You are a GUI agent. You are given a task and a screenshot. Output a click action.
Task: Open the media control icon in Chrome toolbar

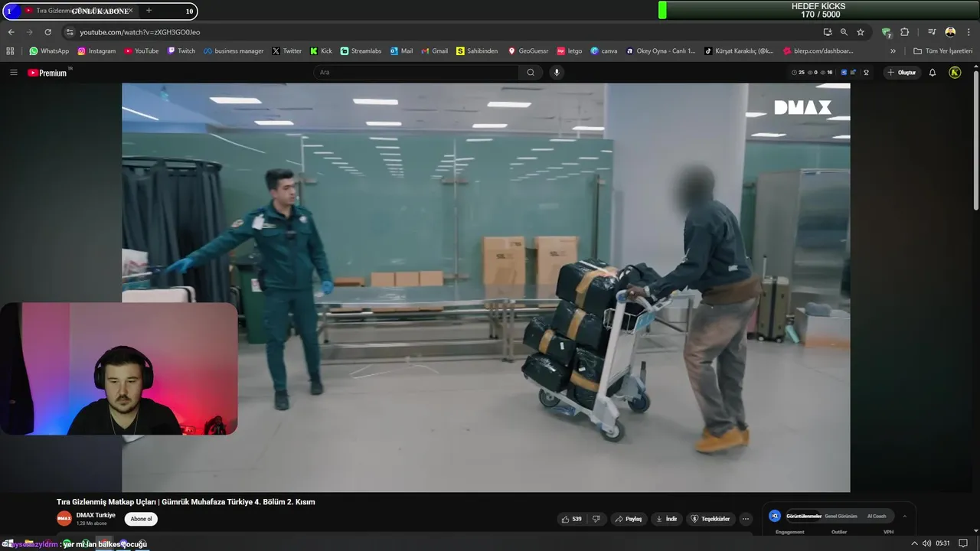coord(932,32)
